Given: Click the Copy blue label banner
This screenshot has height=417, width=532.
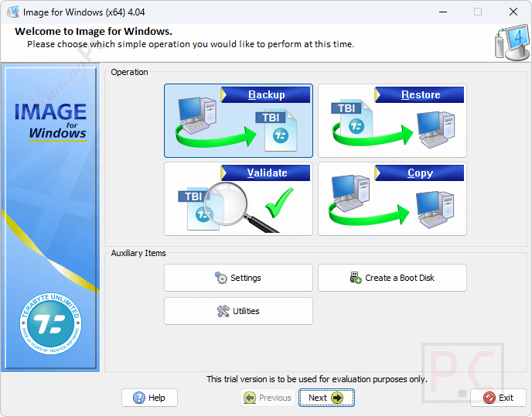Looking at the screenshot, I should [419, 173].
